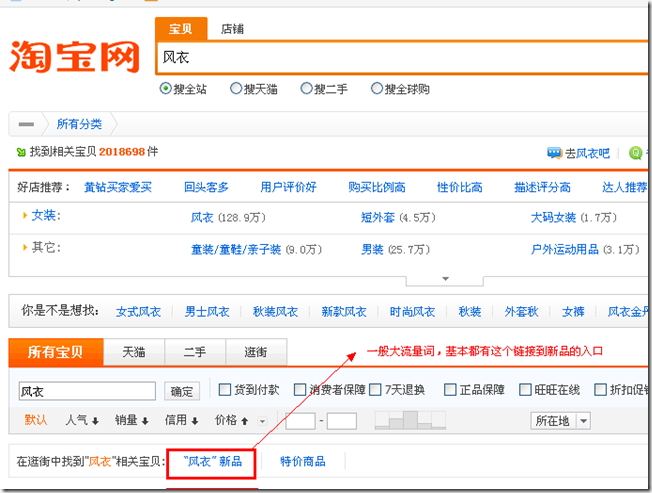
Task: Click the 新款风衣 suggestion link
Action: click(x=344, y=312)
